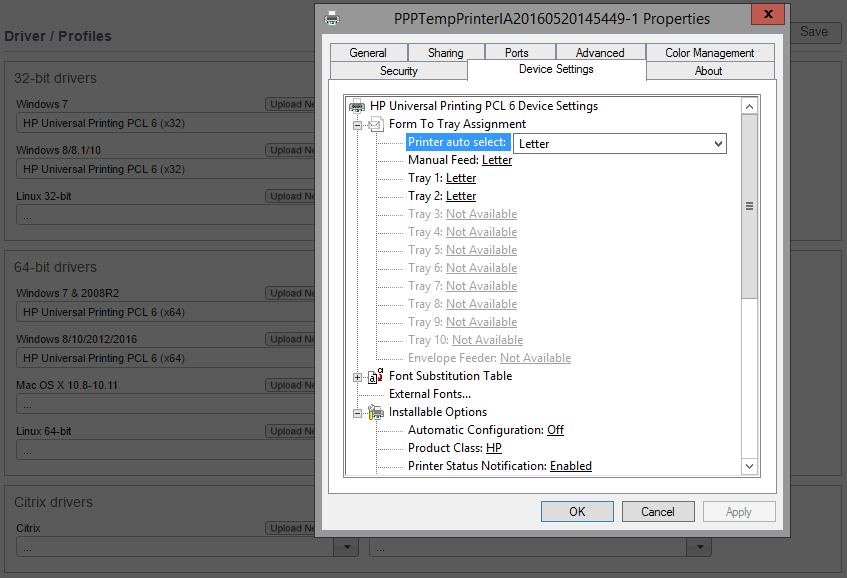This screenshot has height=578, width=847.
Task: Click the Automatic Configuration Off value
Action: [x=555, y=430]
